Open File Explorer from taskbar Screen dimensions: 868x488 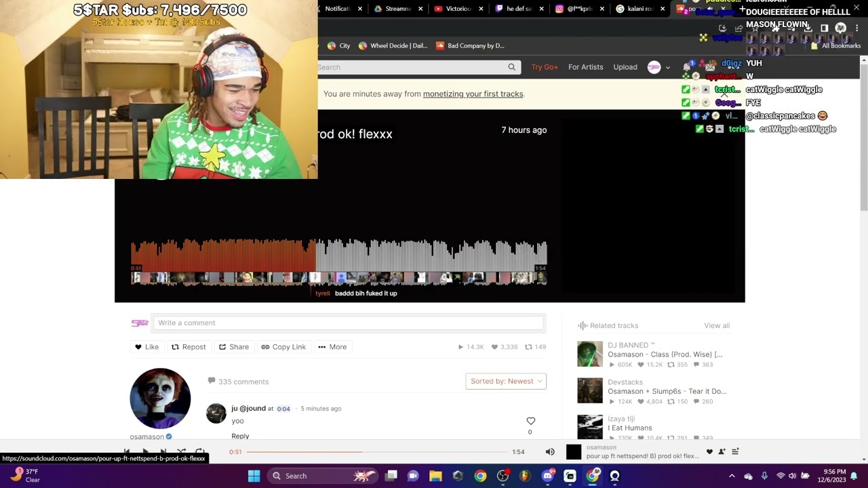pos(435,476)
